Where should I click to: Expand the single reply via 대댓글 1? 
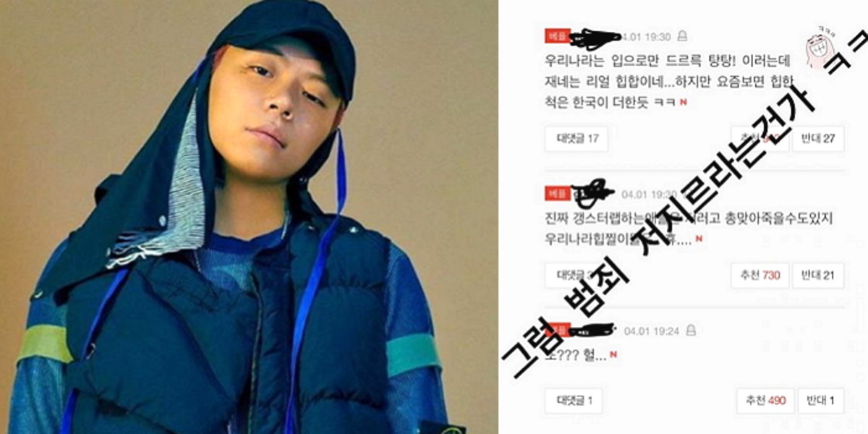pos(574,401)
